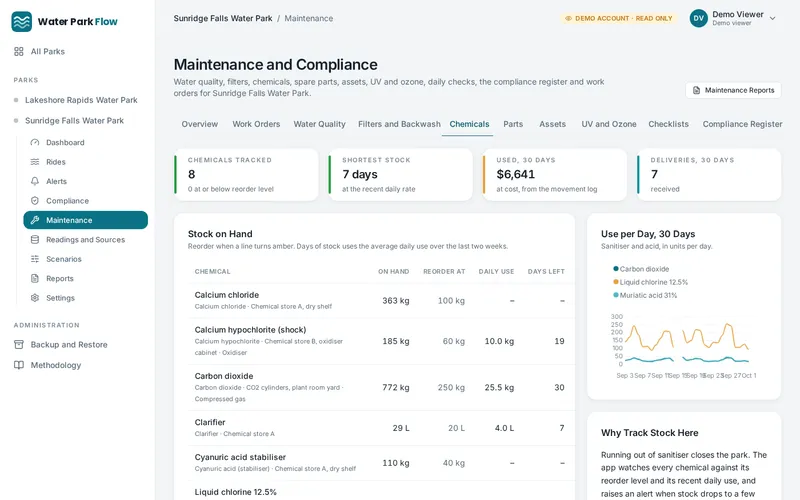Click the Backup and Restore archive icon
This screenshot has width=800, height=500.
[19, 344]
